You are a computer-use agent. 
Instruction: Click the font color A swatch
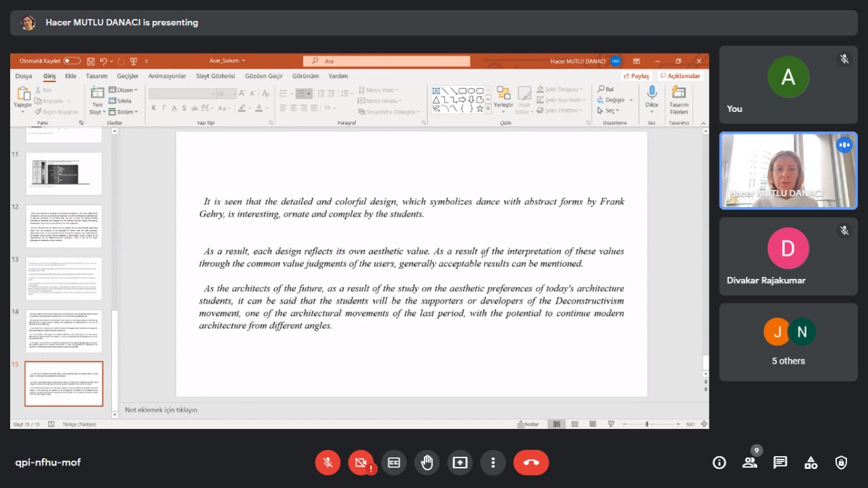point(258,108)
